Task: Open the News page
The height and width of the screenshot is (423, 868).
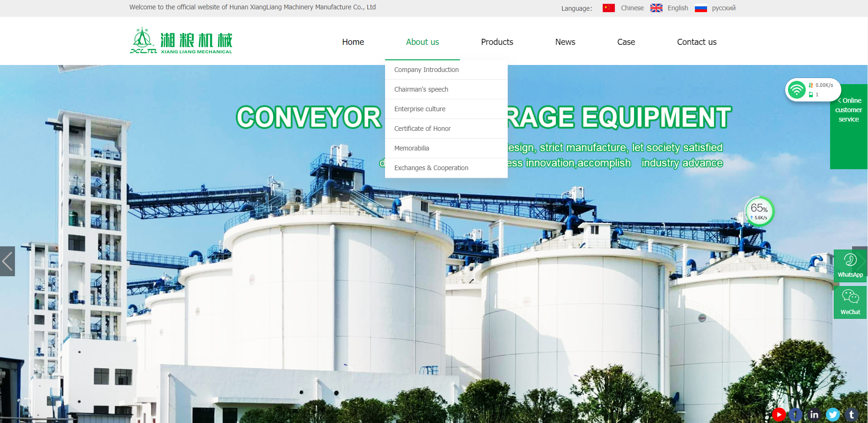Action: (565, 42)
